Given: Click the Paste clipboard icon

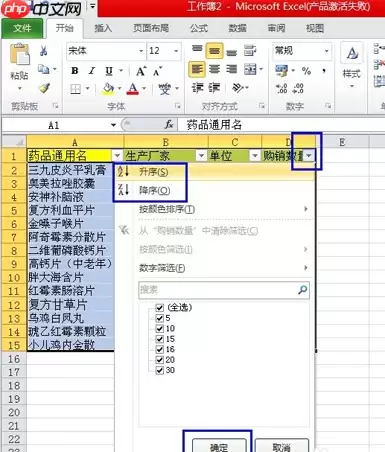Looking at the screenshot, I should pos(19,54).
